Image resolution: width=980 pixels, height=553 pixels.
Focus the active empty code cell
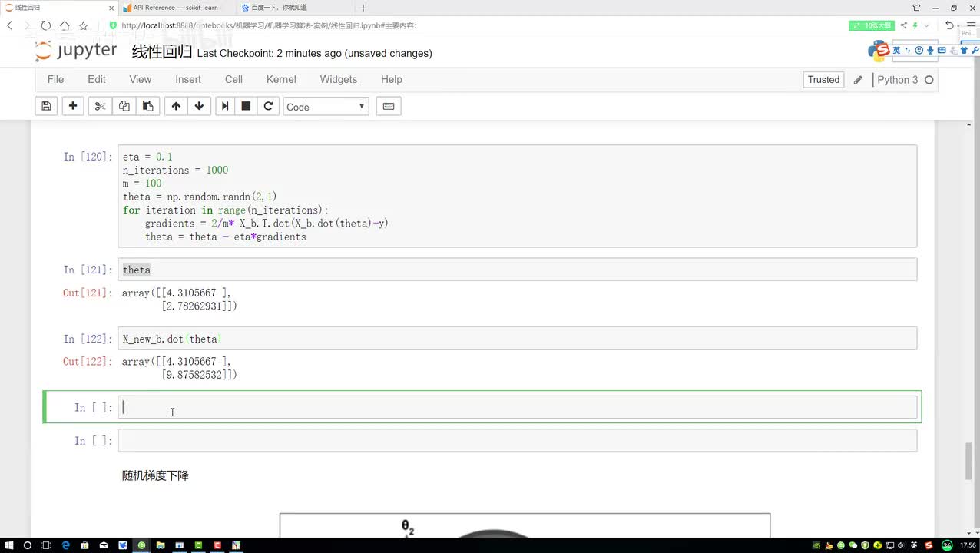[x=518, y=407]
